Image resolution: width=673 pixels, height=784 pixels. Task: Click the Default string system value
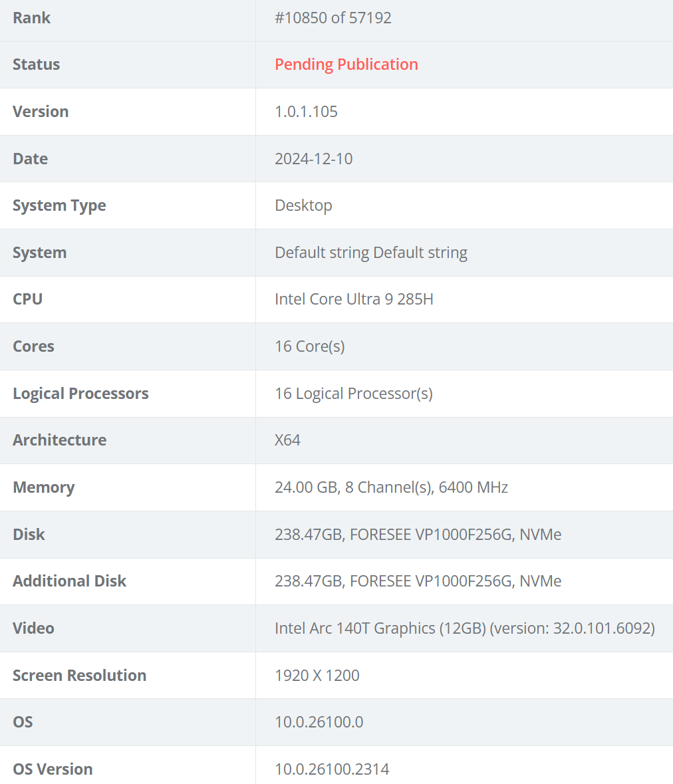coord(371,253)
